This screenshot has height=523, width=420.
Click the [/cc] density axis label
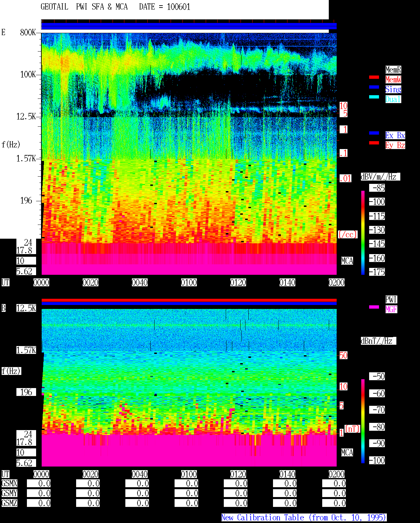point(347,234)
